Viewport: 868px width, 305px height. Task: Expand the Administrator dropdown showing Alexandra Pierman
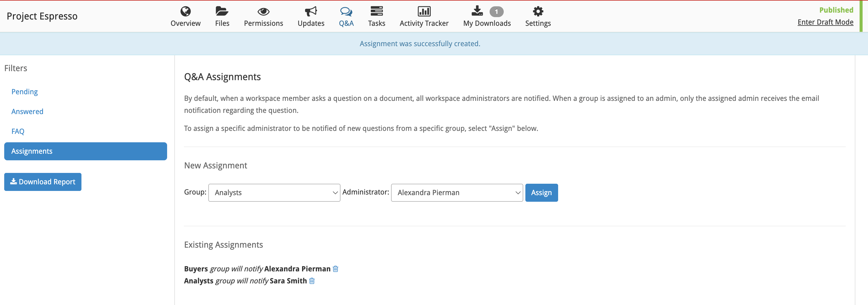(x=457, y=192)
